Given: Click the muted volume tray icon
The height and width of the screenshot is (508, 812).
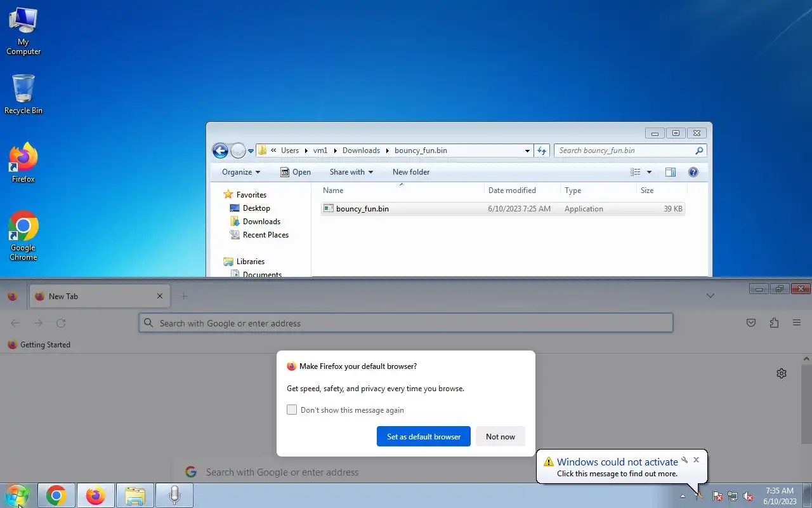Looking at the screenshot, I should [748, 496].
